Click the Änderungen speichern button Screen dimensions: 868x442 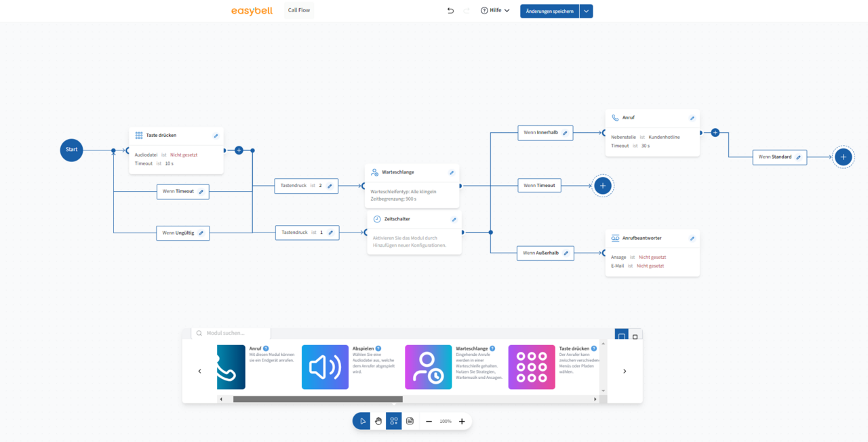(549, 11)
